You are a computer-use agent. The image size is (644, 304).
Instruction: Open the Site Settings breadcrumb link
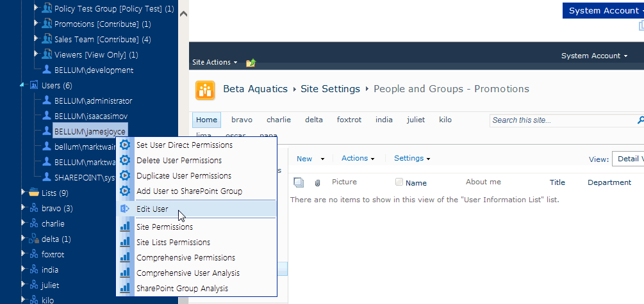[332, 89]
